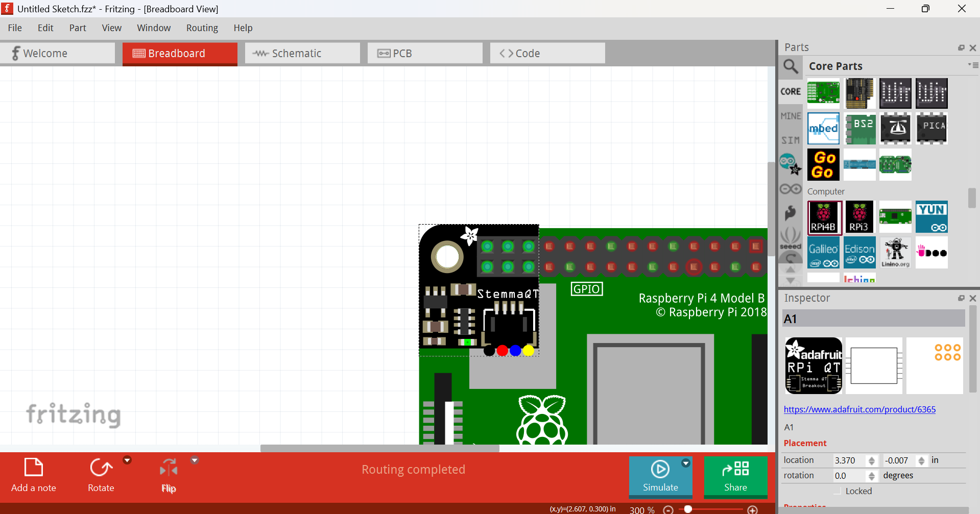Click the zoom out minus button
Screen dimensions: 980x514
[x=668, y=509]
